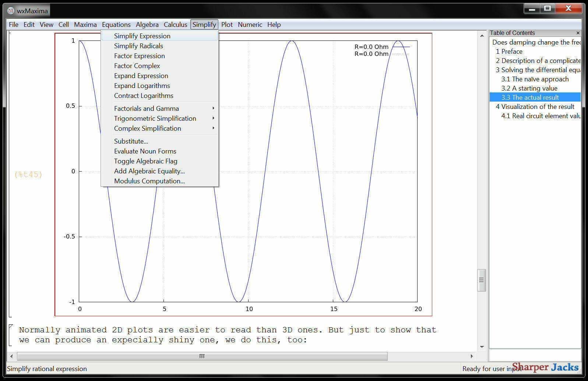588x381 pixels.
Task: Choose Simplify Radicals
Action: tap(160, 46)
